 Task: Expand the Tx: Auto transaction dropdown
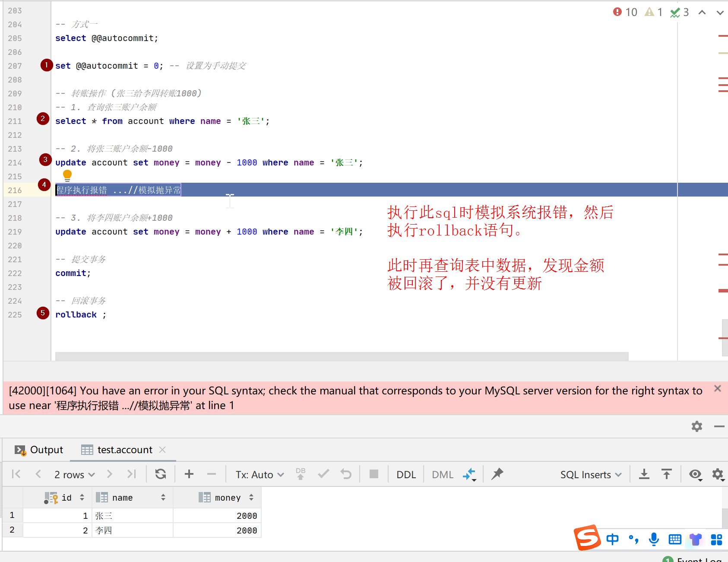(x=260, y=475)
